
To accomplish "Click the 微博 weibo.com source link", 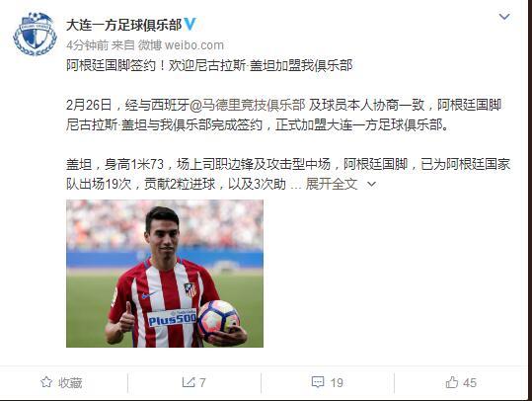I will (181, 45).
